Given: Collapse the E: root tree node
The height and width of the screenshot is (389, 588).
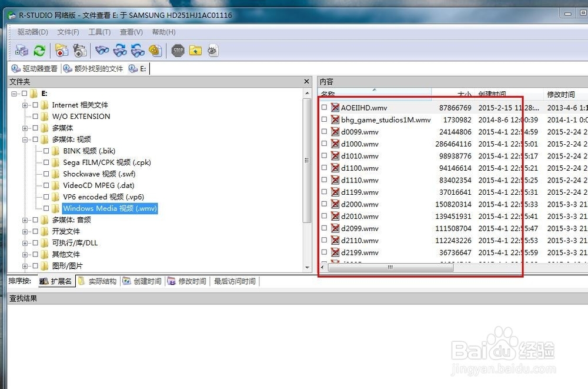Looking at the screenshot, I should [14, 94].
